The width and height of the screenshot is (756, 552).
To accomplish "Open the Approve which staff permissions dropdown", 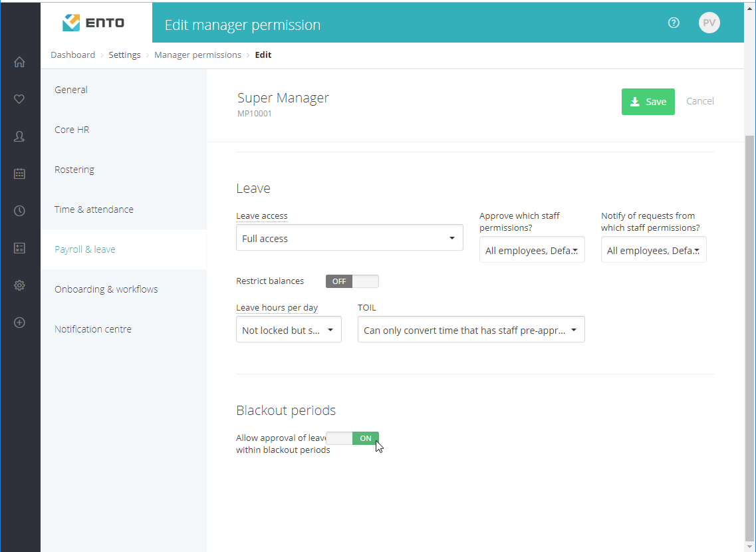I will click(x=532, y=249).
